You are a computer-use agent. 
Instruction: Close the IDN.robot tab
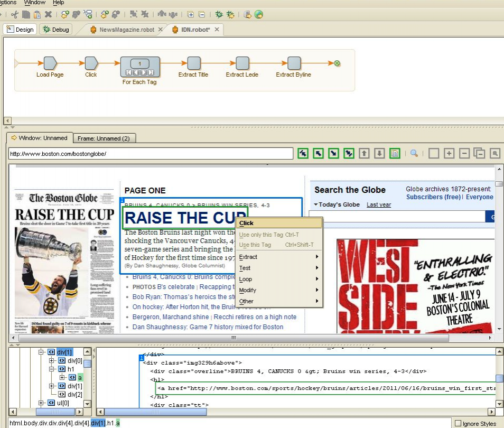217,29
